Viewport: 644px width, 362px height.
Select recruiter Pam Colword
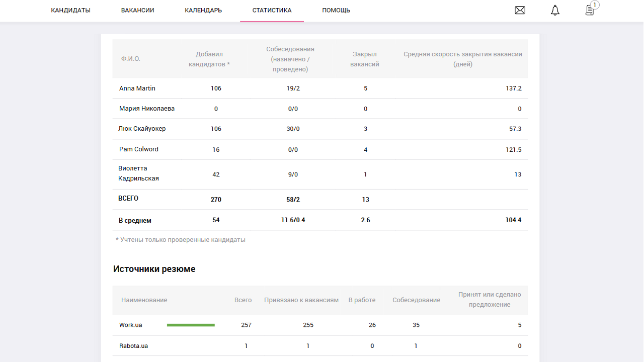pos(139,149)
